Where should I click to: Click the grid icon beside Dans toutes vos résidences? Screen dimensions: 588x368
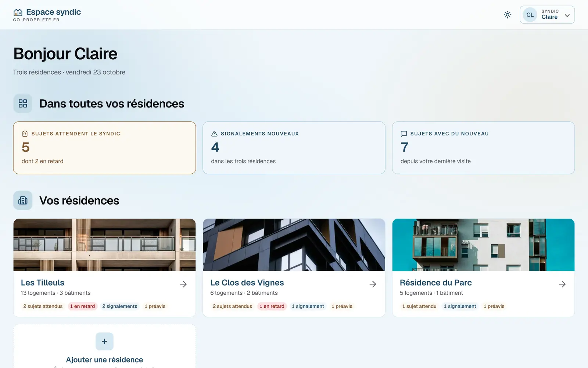[x=23, y=103]
